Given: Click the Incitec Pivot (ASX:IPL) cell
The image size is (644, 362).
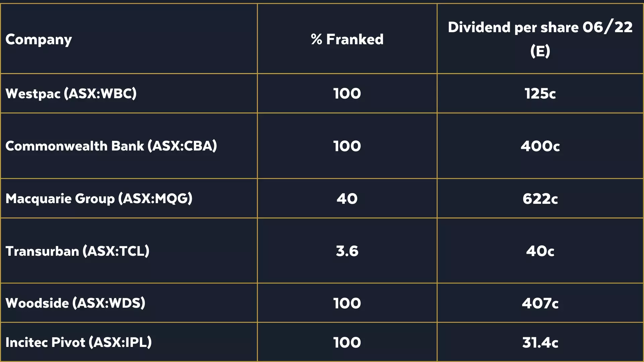Looking at the screenshot, I should click(x=78, y=342).
